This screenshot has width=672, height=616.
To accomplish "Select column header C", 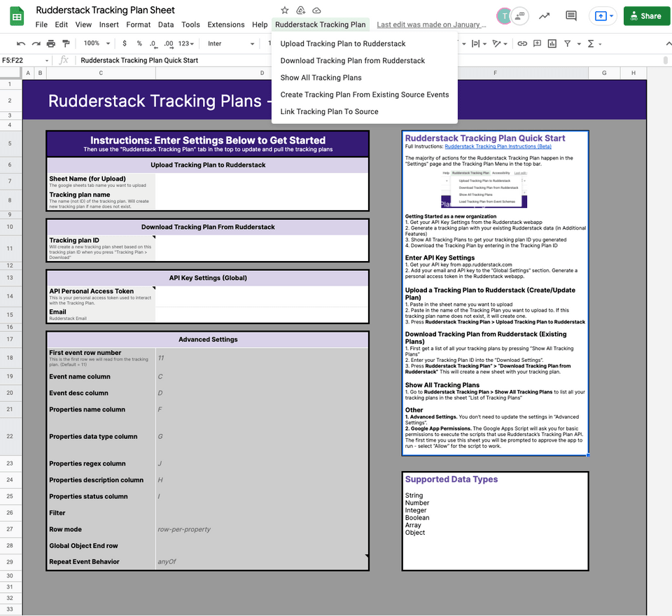I will click(x=101, y=73).
